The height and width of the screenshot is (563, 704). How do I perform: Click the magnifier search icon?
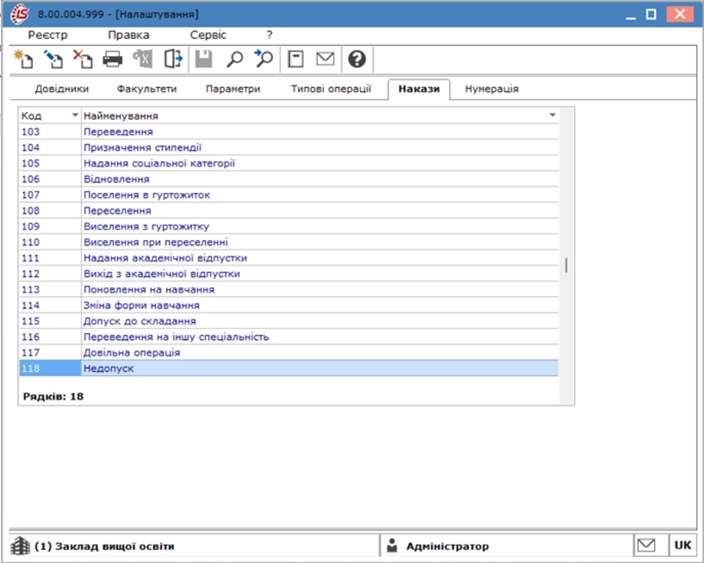click(234, 59)
